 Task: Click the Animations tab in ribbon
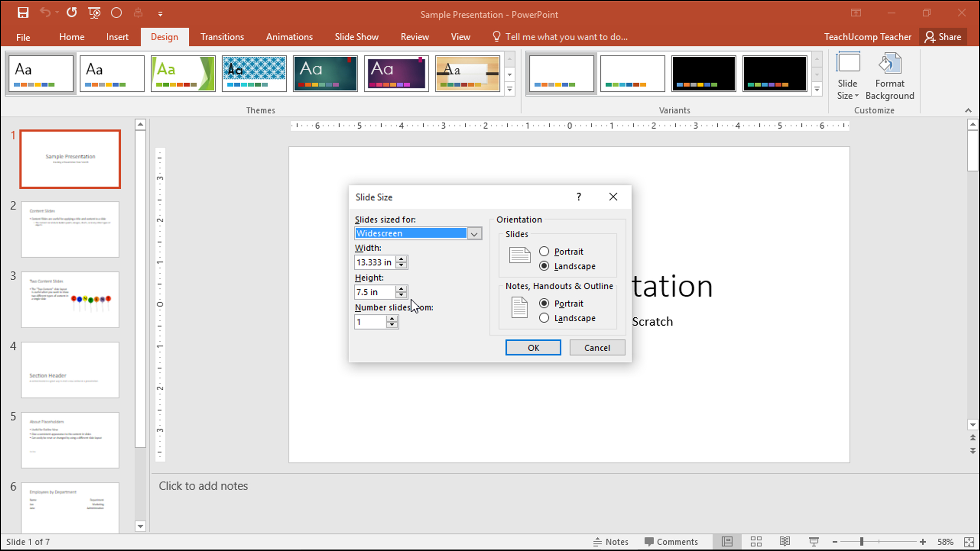coord(290,36)
